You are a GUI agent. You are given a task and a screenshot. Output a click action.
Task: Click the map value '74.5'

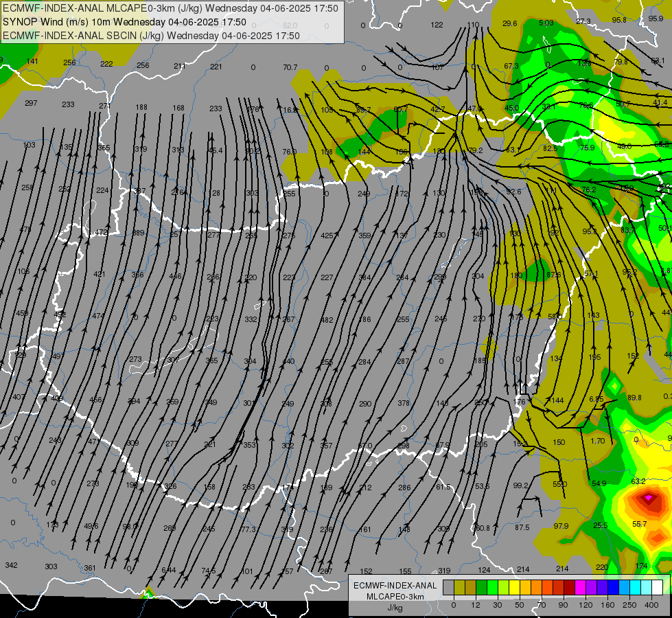pyautogui.click(x=209, y=571)
